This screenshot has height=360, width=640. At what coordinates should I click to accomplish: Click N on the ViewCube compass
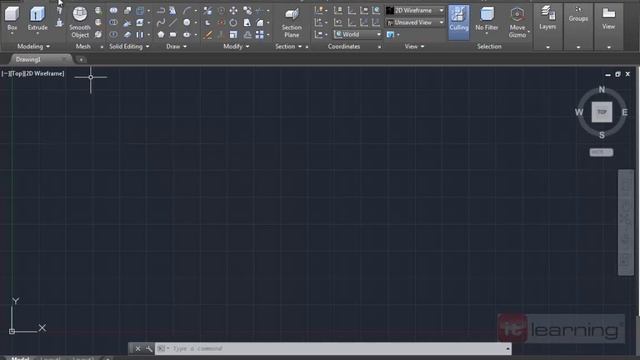coord(602,89)
